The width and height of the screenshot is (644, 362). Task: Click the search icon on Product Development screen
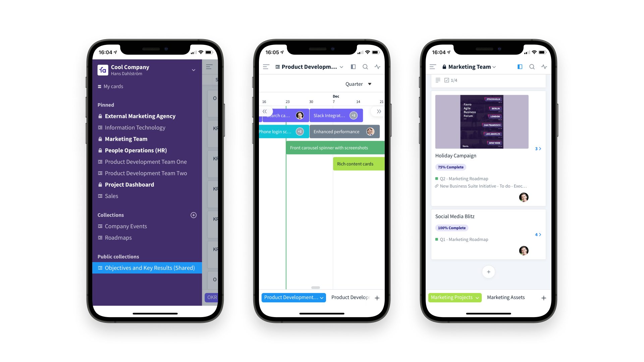coord(365,66)
